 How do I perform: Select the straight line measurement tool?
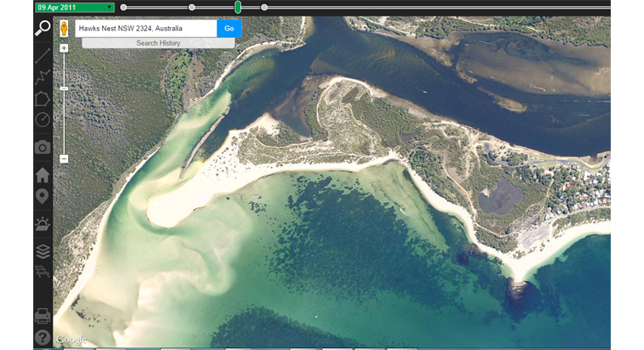(x=43, y=55)
